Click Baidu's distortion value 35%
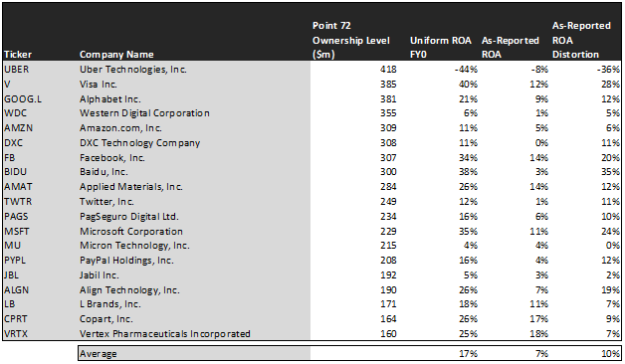This screenshot has height=364, width=625. tap(611, 172)
